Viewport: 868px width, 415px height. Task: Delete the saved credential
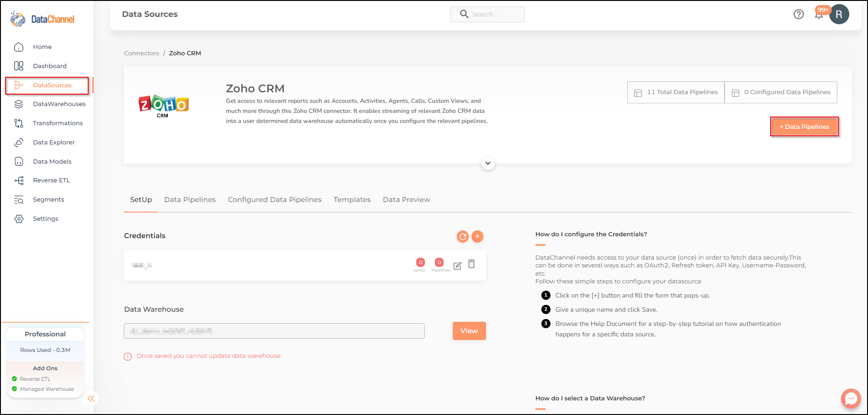pos(471,264)
